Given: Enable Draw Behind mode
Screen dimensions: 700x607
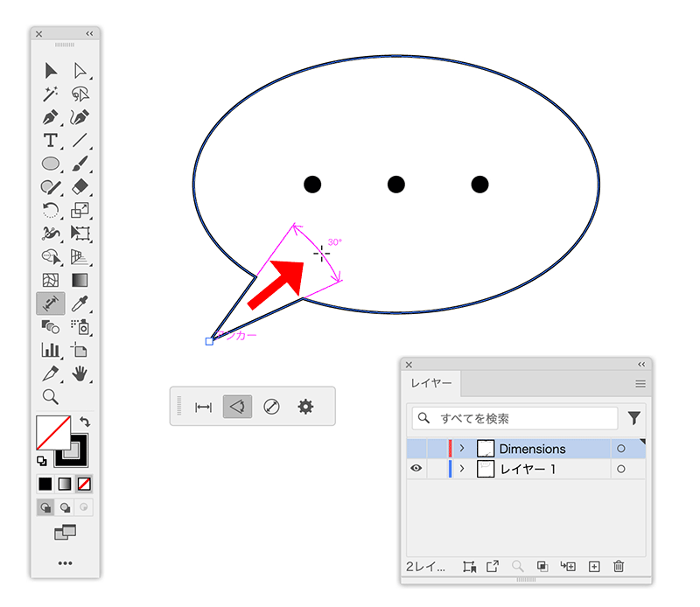Looking at the screenshot, I should coord(65,507).
